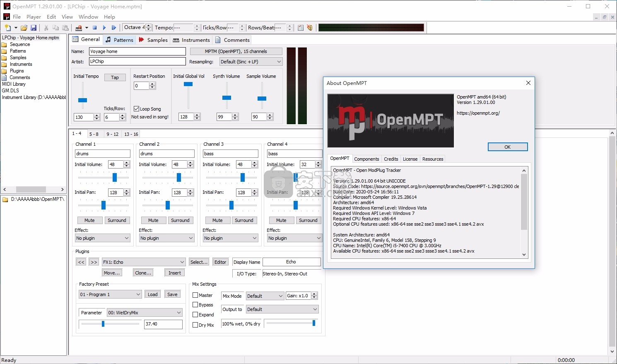Adjust the Initial Global Vol slider
This screenshot has width=617, height=364.
click(188, 84)
